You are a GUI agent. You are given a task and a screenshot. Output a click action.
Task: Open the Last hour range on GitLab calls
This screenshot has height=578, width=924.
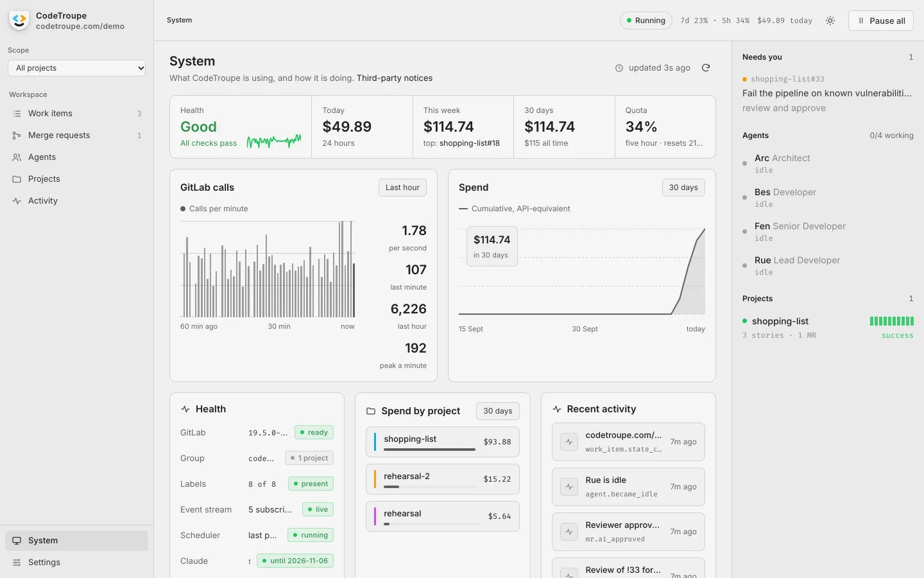coord(402,188)
